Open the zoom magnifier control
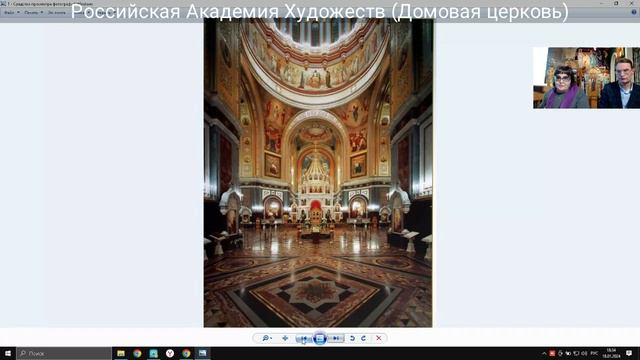 (x=267, y=338)
